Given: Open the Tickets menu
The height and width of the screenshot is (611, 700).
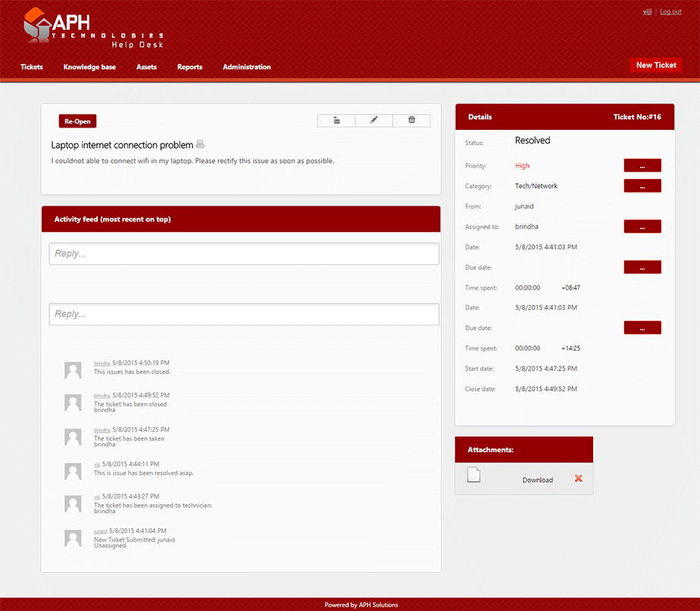Looking at the screenshot, I should pyautogui.click(x=32, y=67).
